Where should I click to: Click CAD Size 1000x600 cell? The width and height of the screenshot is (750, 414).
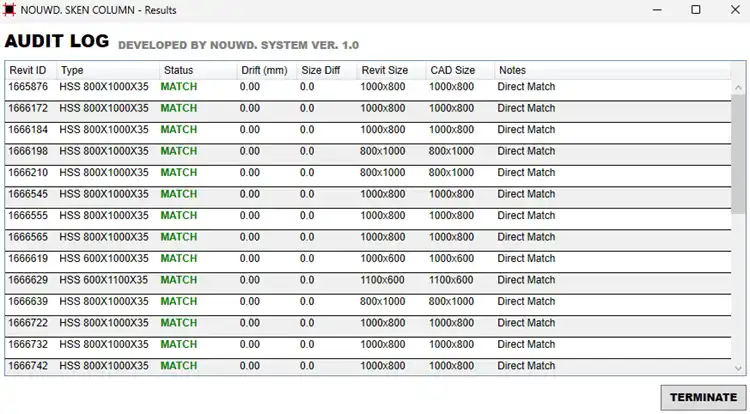click(x=451, y=259)
